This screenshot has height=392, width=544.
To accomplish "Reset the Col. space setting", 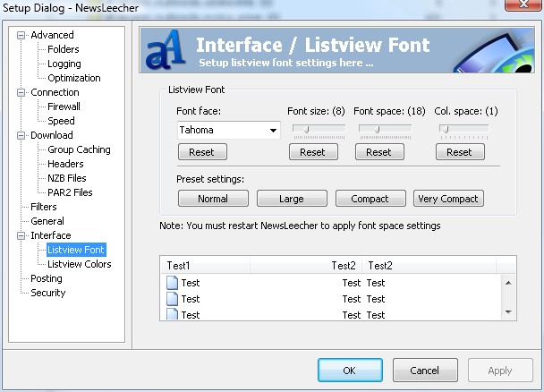I will 460,152.
